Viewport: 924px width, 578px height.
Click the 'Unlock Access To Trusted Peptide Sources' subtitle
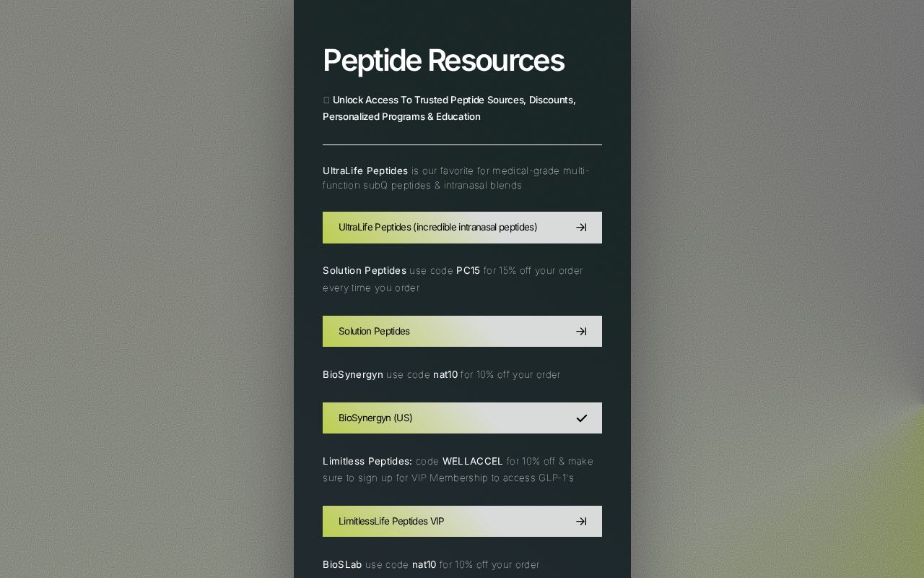tap(449, 108)
